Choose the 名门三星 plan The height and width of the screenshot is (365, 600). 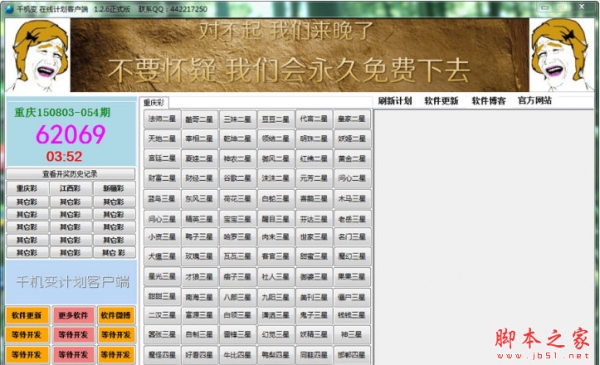352,237
